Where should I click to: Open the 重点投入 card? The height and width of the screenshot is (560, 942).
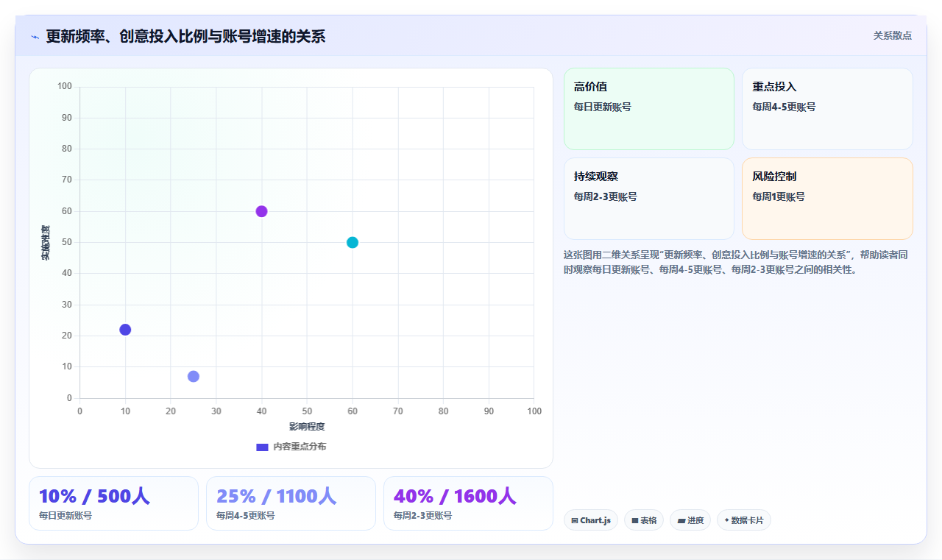(827, 109)
